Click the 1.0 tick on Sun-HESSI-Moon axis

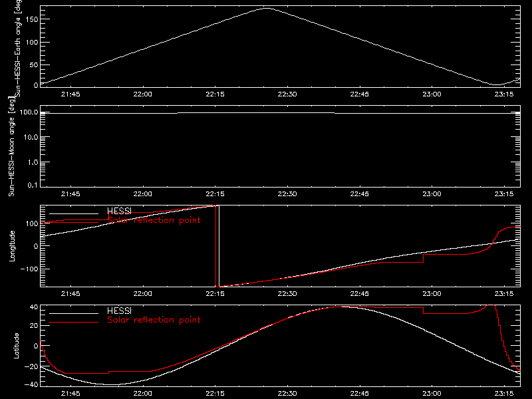point(33,162)
